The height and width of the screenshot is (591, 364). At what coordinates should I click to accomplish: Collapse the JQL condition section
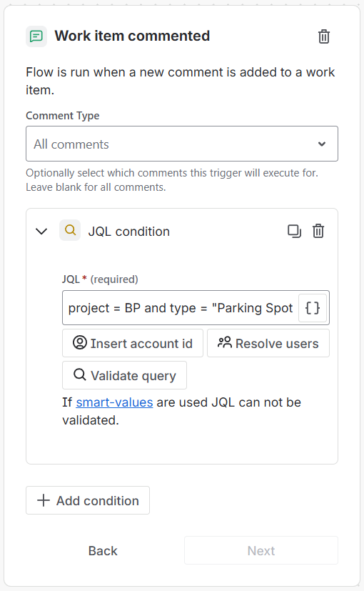pyautogui.click(x=41, y=231)
